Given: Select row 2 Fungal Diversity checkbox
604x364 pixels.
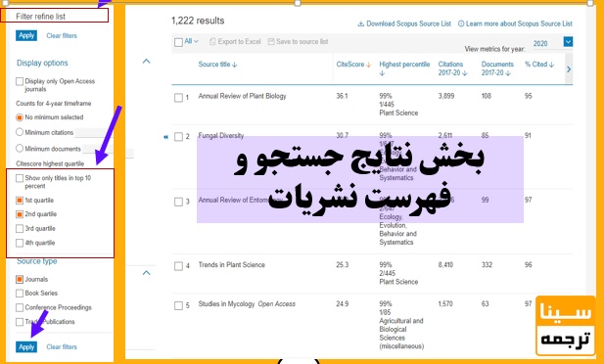Looking at the screenshot, I should pos(178,137).
